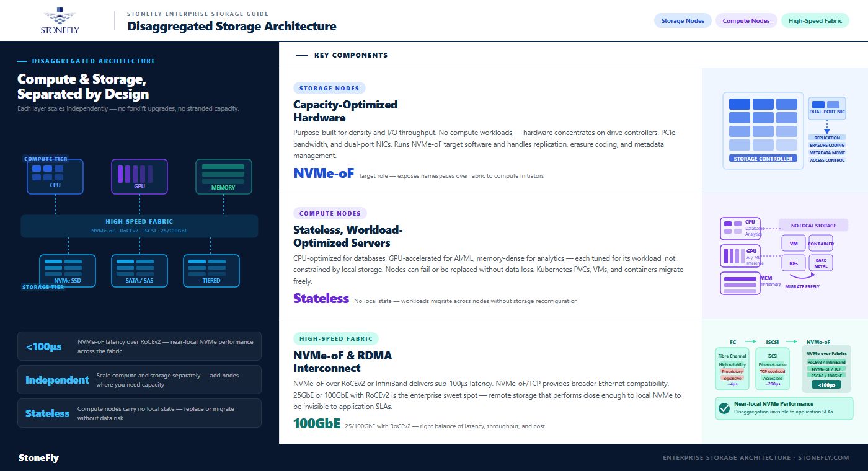Click the Stateless, Workload-Optimized Servers heading

click(x=348, y=236)
